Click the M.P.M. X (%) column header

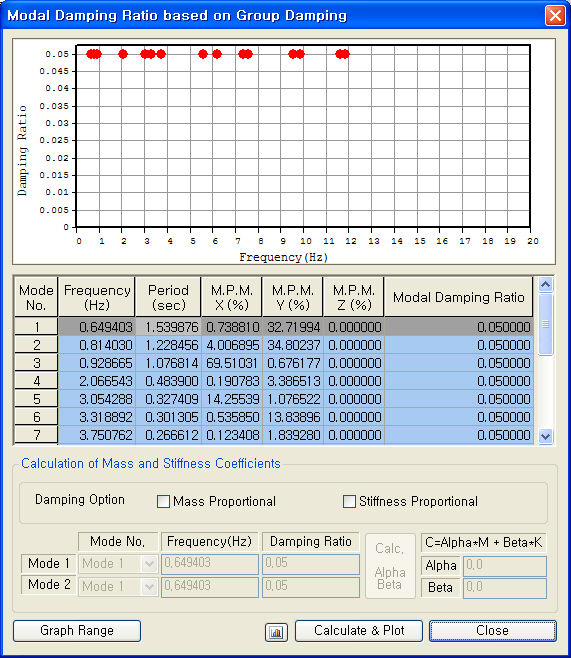click(232, 297)
